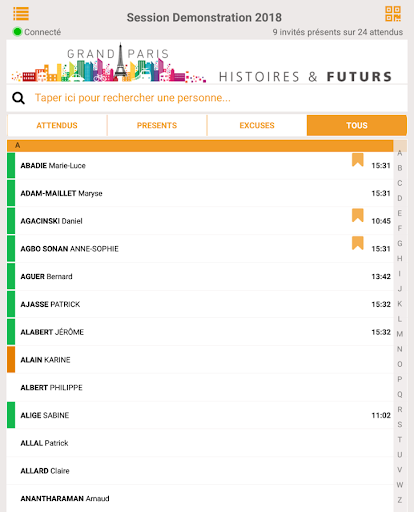Open the ALBERT PHILIPPE guest row
The height and width of the screenshot is (512, 414).
200,387
